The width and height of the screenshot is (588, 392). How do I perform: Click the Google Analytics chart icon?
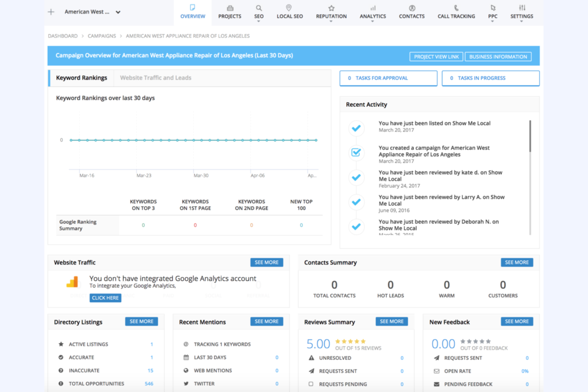click(72, 282)
